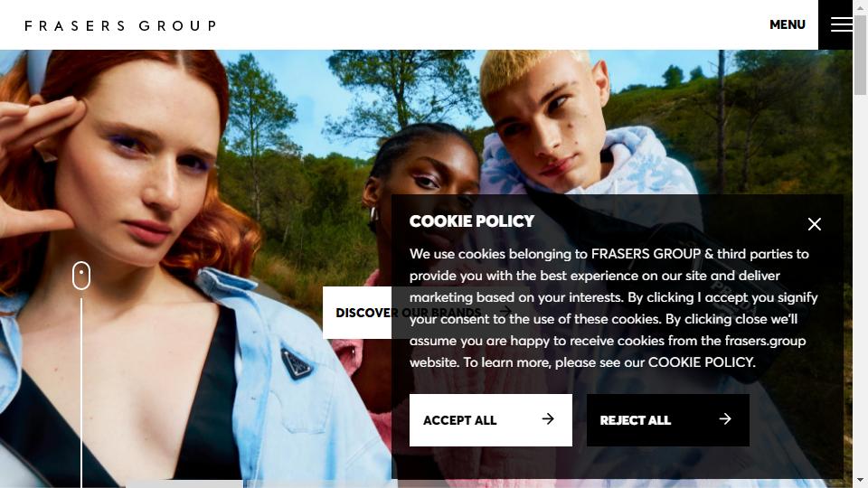This screenshot has width=868, height=488.
Task: Click the page vertical scrollbar thumb
Action: (860, 55)
